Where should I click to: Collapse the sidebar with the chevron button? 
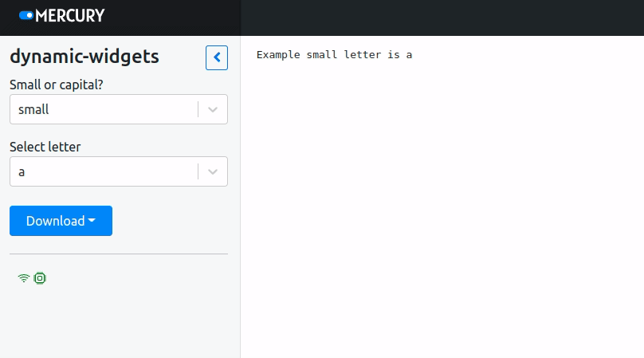(217, 57)
